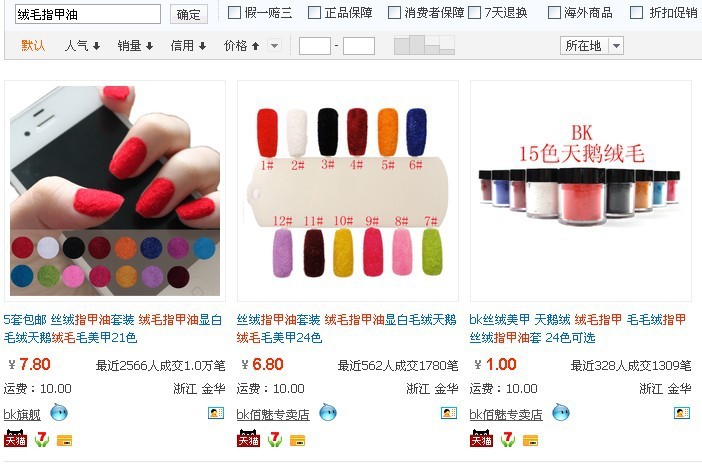Click the 天猫 Tmall badge under bk旗舰
The image size is (702, 464).
click(15, 439)
